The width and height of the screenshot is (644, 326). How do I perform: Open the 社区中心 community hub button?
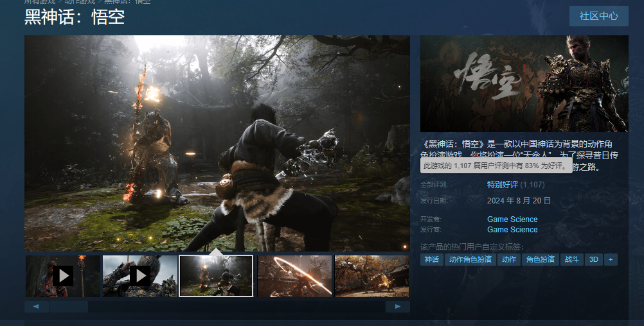pyautogui.click(x=598, y=16)
